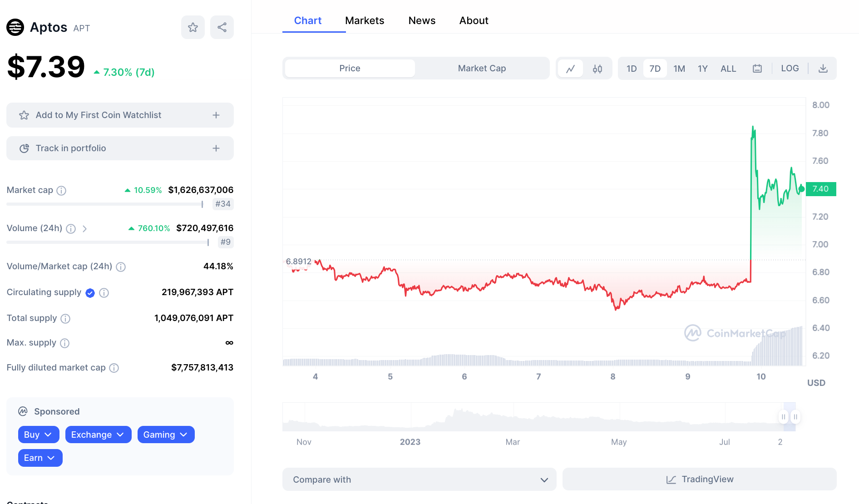Click the Market cap info icon
Screen dimensions: 859x504
(x=61, y=191)
